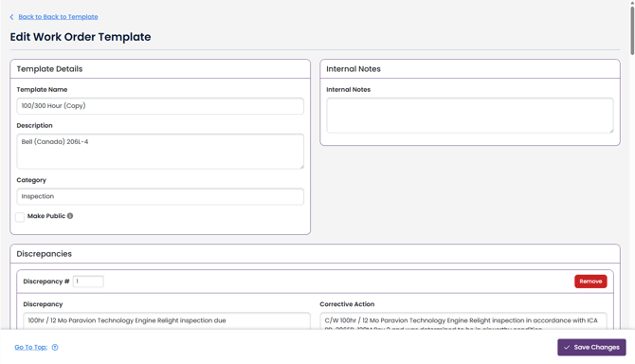Enable the Make Public checkbox
This screenshot has height=364, width=635.
point(20,217)
